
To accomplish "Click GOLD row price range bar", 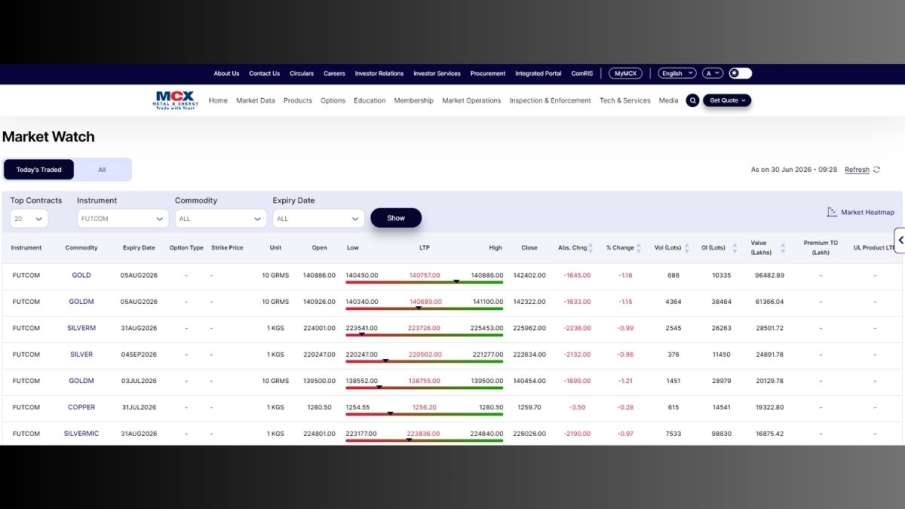I will tap(424, 282).
